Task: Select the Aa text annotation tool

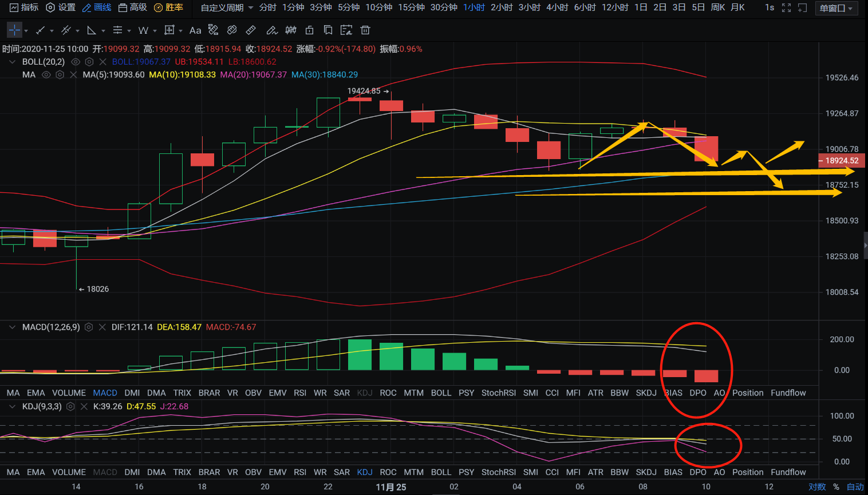Action: (195, 30)
